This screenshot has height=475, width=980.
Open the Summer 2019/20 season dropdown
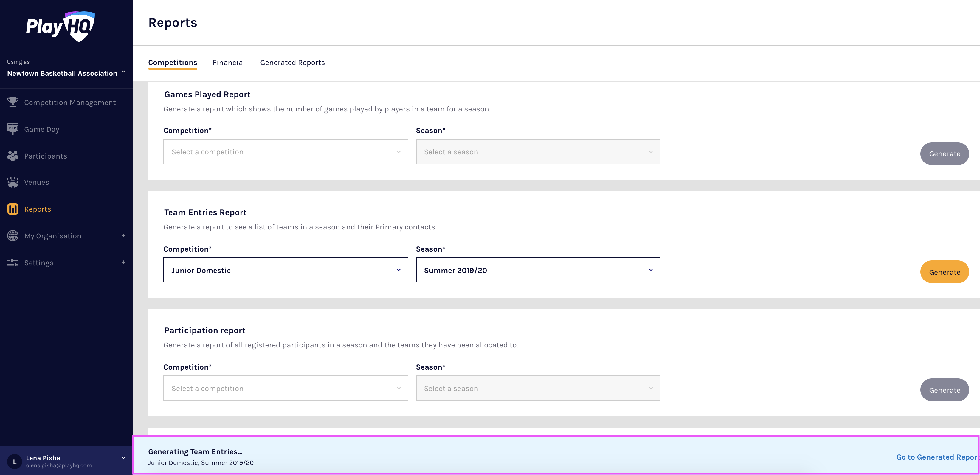(x=538, y=270)
